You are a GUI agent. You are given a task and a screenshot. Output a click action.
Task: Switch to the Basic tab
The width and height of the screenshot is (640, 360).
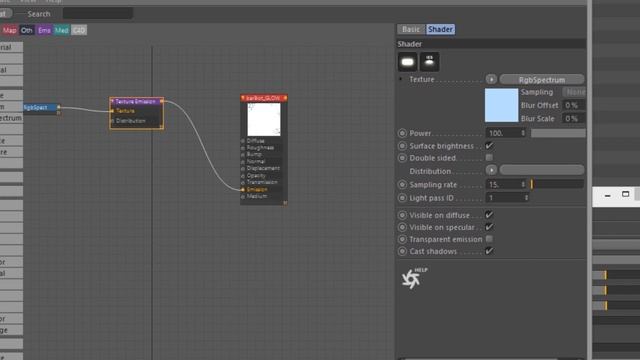(x=411, y=29)
